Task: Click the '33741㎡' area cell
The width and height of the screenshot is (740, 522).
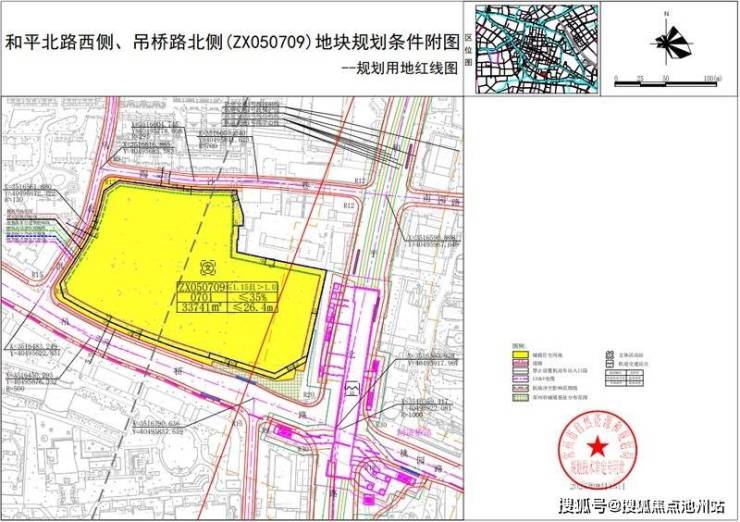Action: pos(202,307)
